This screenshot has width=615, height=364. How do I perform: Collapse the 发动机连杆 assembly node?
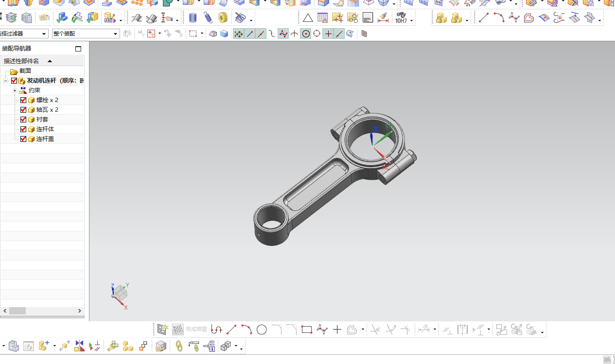[x=5, y=81]
